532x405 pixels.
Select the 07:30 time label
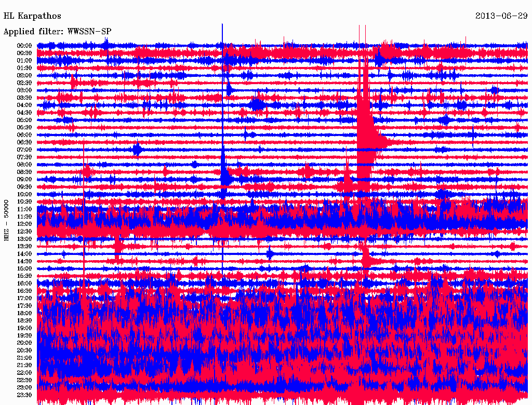(x=24, y=157)
